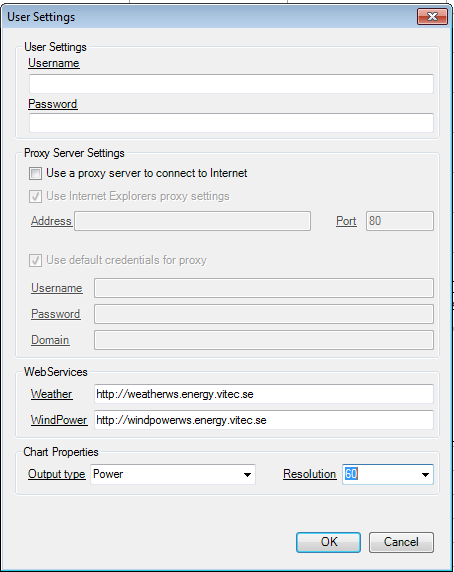This screenshot has height=572, width=454.
Task: Click the Port field showing 80
Action: point(400,221)
